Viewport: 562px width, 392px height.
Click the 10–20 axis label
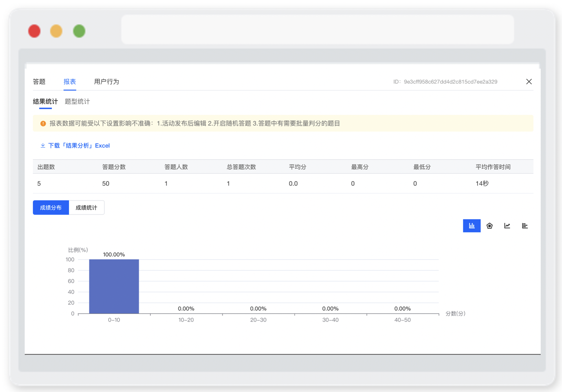(186, 320)
